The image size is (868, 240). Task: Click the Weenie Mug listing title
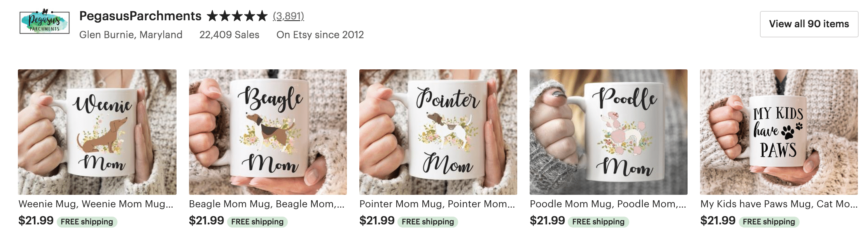click(96, 204)
